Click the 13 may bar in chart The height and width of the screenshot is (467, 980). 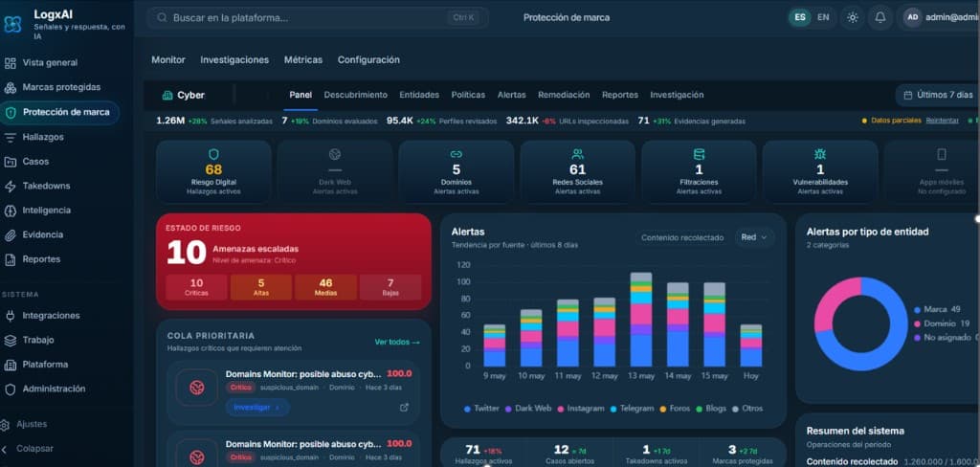[641, 320]
